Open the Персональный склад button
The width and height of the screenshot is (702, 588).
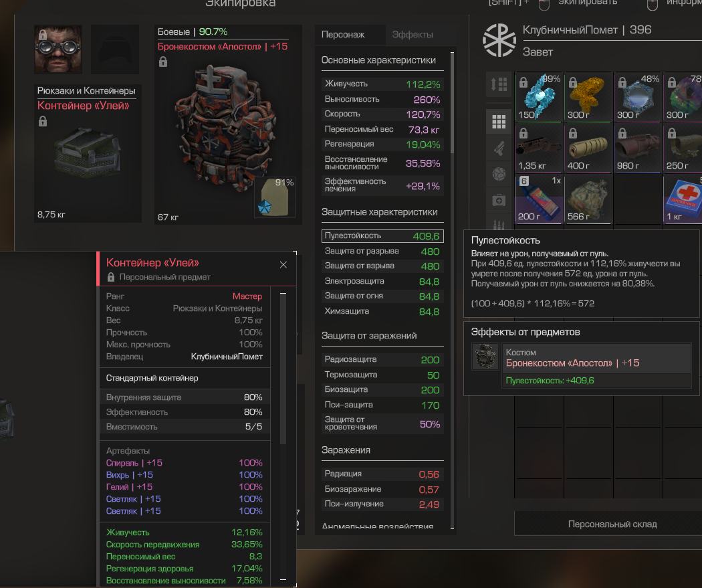point(612,524)
